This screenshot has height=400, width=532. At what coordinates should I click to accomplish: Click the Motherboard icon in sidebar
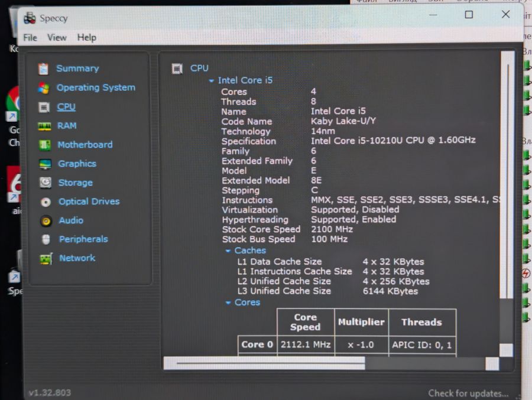44,145
